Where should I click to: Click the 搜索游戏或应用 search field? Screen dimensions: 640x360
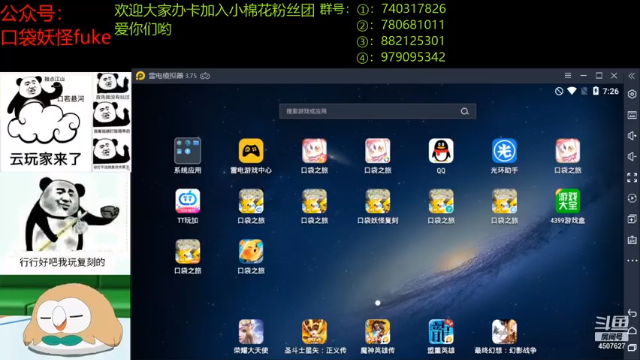tap(377, 111)
